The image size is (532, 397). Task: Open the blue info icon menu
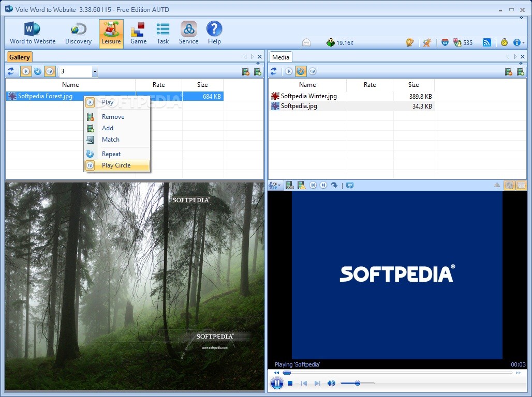tap(519, 42)
